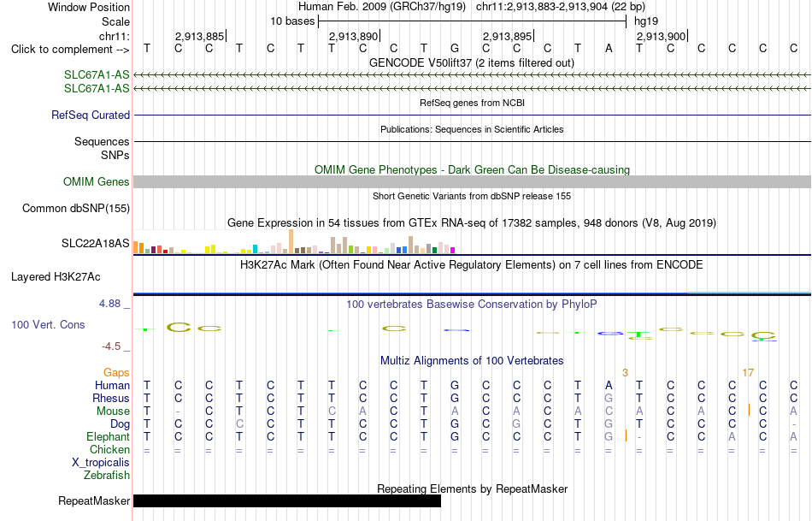Click the orange gap count 17
The height and width of the screenshot is (521, 812).
[x=748, y=373]
